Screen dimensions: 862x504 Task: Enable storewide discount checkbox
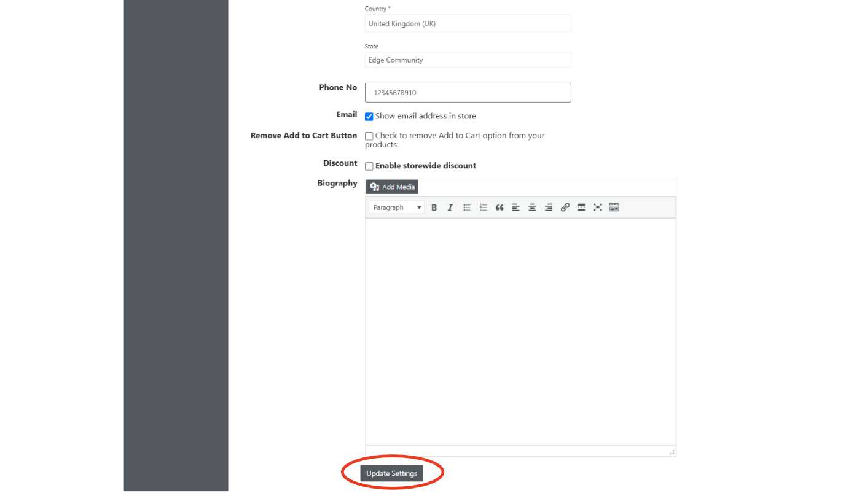tap(369, 166)
